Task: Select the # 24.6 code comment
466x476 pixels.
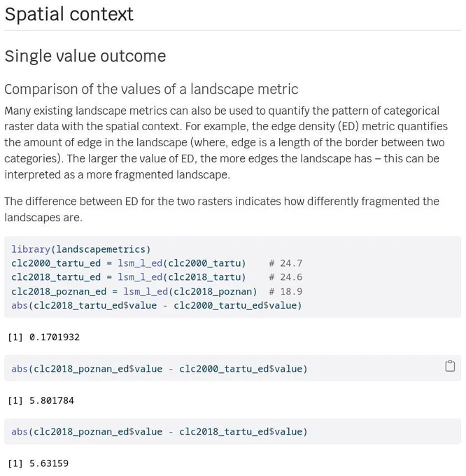Action: pyautogui.click(x=285, y=277)
